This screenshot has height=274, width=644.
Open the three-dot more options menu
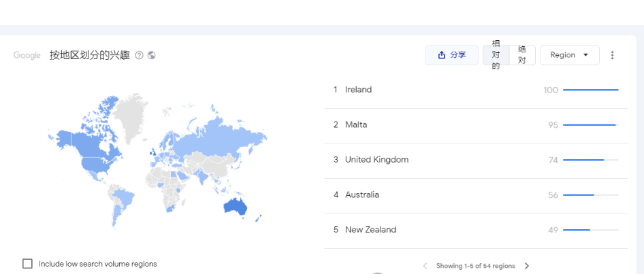(612, 55)
